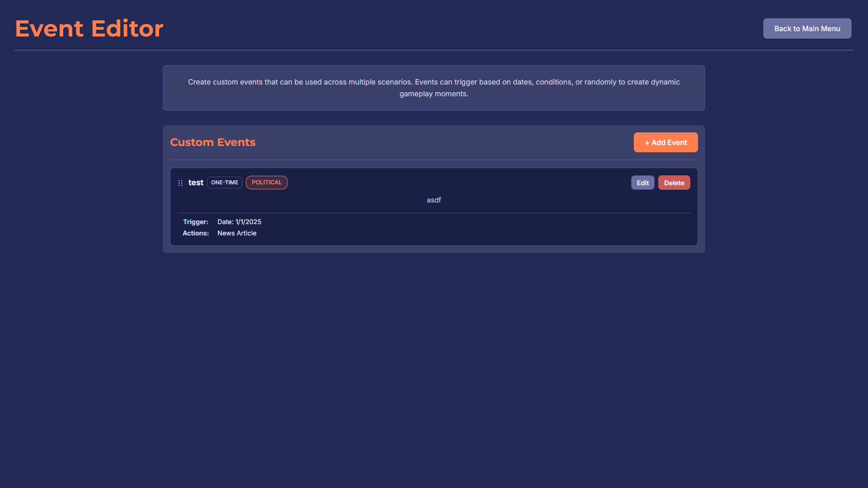Select the ONE-TIME badge on the test event
This screenshot has width=868, height=488.
click(x=224, y=183)
